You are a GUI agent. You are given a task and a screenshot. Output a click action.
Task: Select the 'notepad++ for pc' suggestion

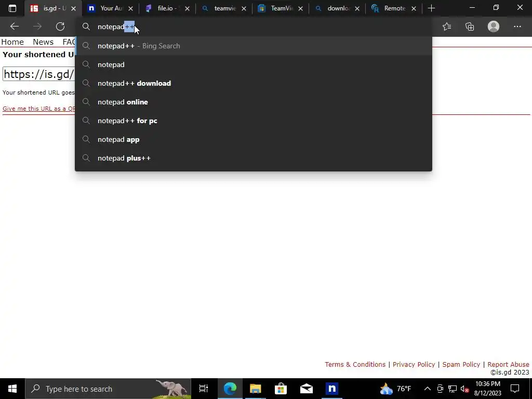(x=254, y=121)
